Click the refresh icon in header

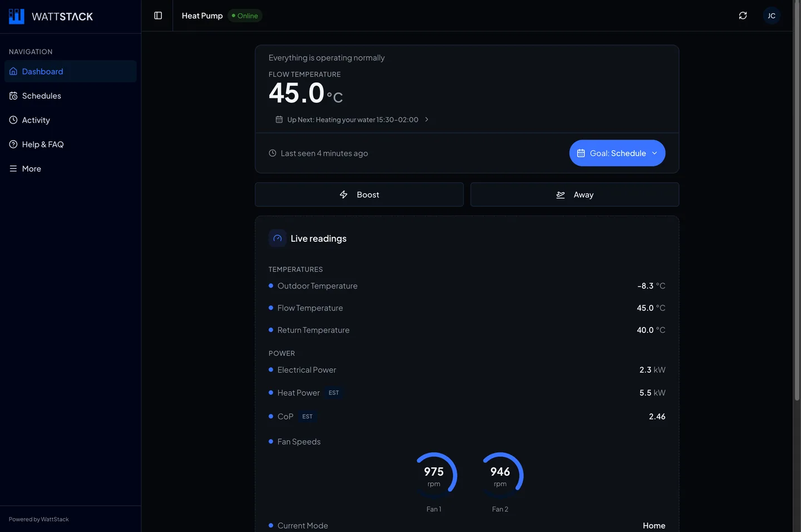[743, 16]
